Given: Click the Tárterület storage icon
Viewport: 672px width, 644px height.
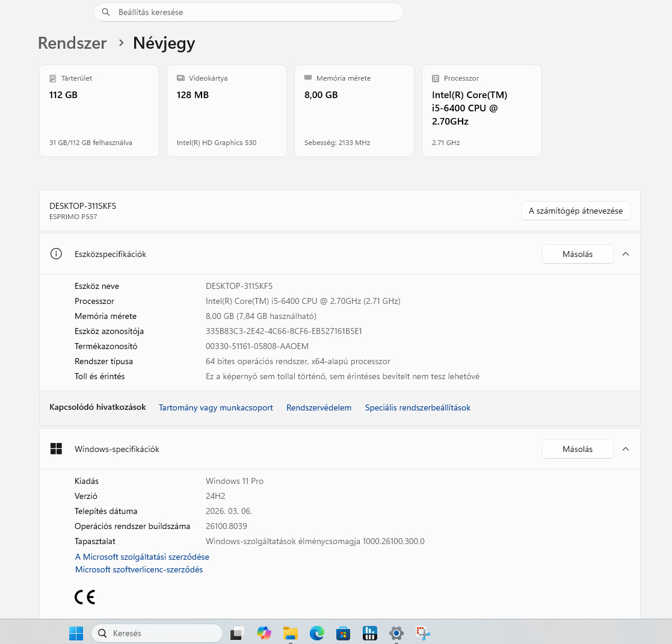Looking at the screenshot, I should coord(53,78).
